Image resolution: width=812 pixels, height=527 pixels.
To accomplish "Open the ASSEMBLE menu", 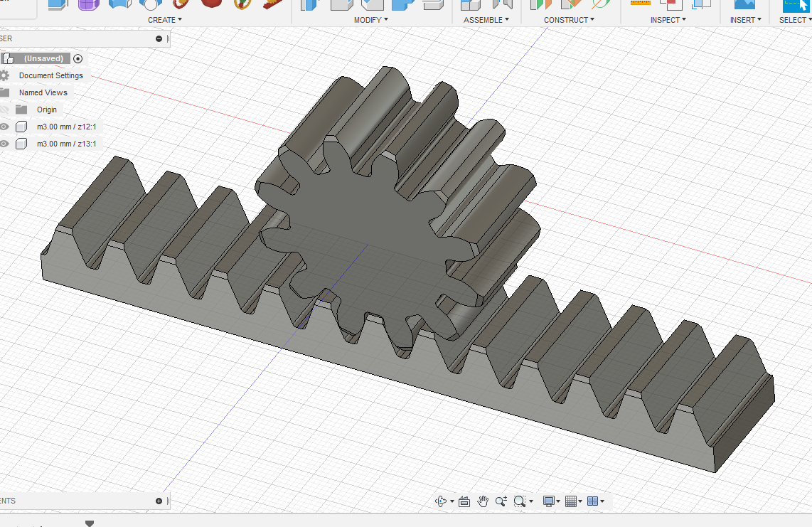I will (487, 20).
